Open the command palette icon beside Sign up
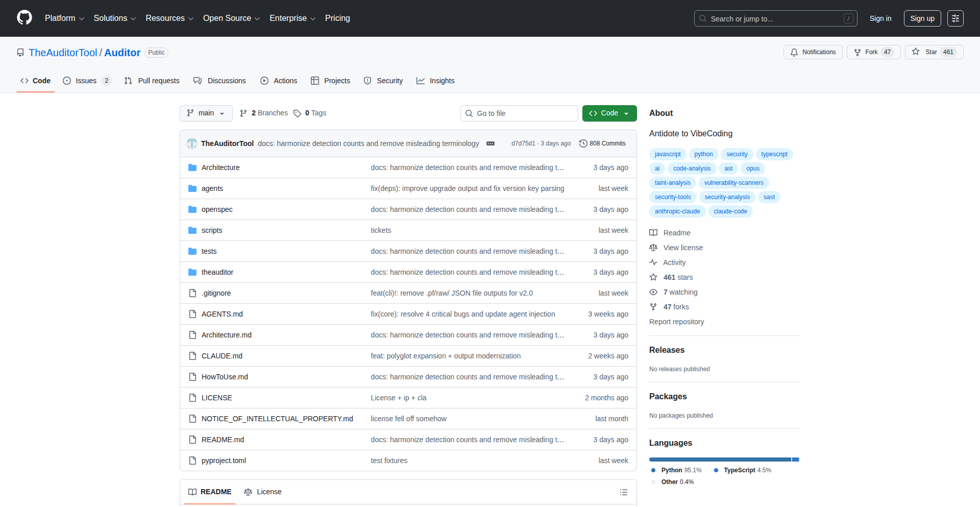 pyautogui.click(x=955, y=18)
